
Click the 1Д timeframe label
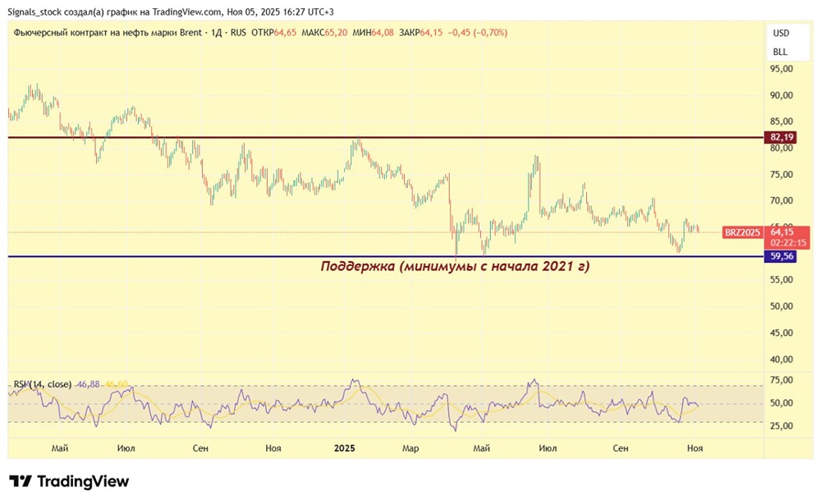(x=216, y=33)
